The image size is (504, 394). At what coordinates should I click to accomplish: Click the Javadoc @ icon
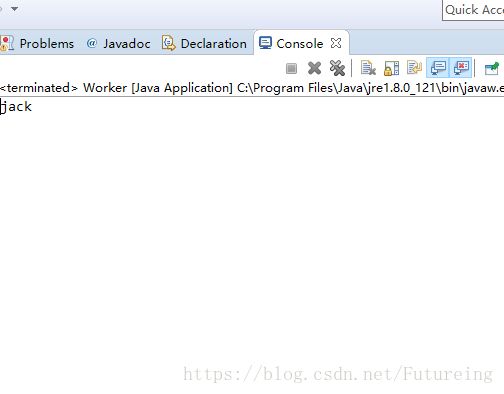(92, 43)
